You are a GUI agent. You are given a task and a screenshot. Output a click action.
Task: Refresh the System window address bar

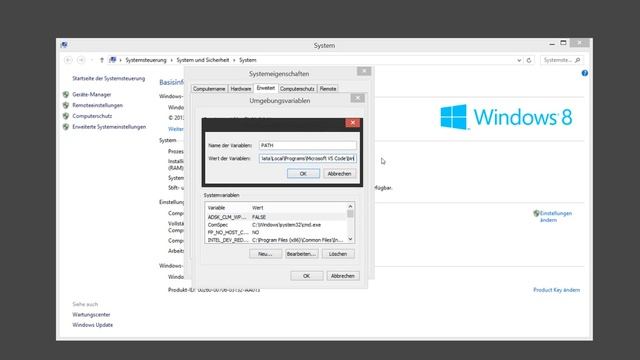click(529, 60)
